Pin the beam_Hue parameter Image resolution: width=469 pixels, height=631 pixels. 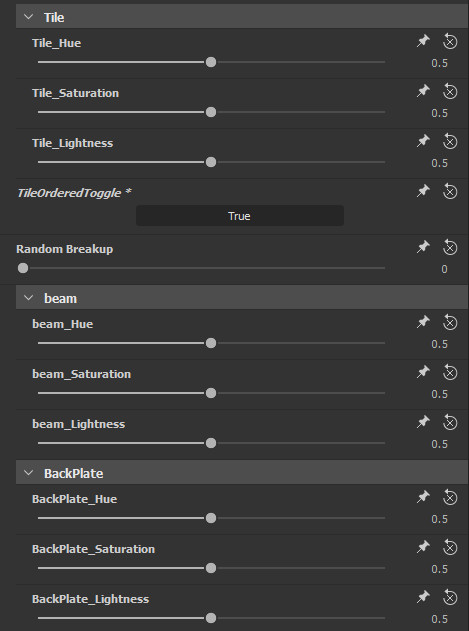click(423, 322)
